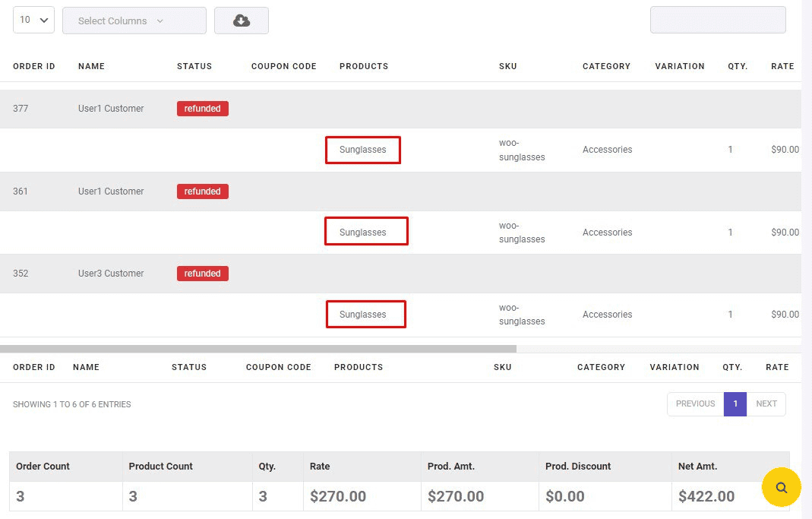Open the Sunglasses product link for order 361
Image resolution: width=812 pixels, height=519 pixels.
(366, 231)
